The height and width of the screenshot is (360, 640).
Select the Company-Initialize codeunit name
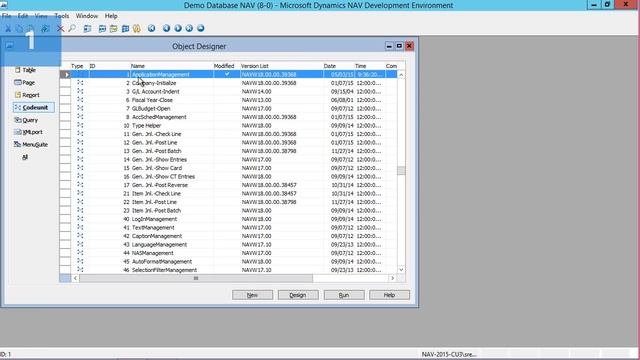[154, 83]
